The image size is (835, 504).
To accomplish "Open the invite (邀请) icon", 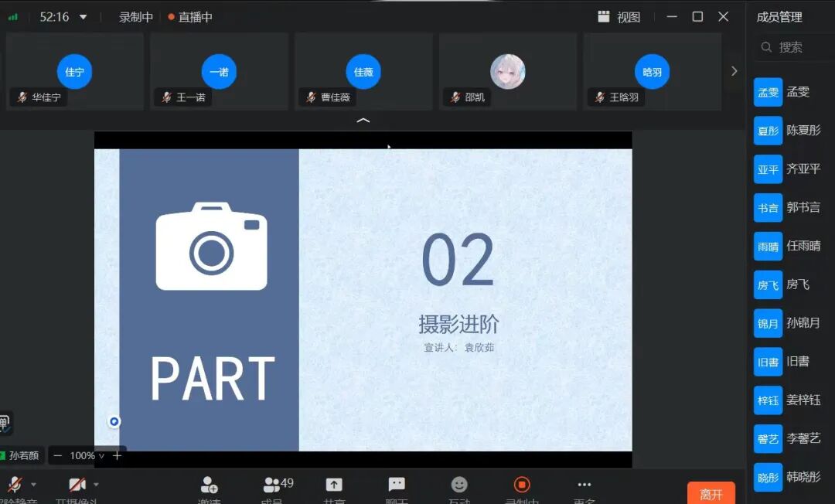I will pos(209,485).
